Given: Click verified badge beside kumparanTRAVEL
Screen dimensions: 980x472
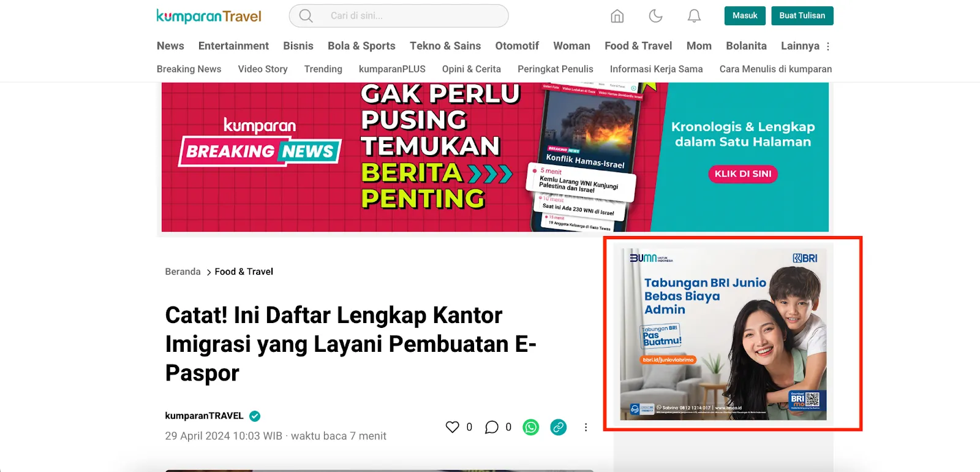Looking at the screenshot, I should [x=255, y=416].
